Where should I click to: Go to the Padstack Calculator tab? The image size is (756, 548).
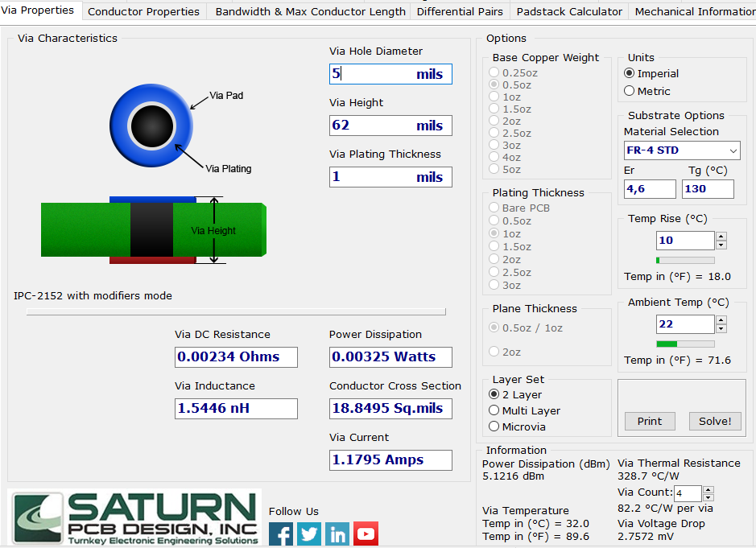(569, 11)
